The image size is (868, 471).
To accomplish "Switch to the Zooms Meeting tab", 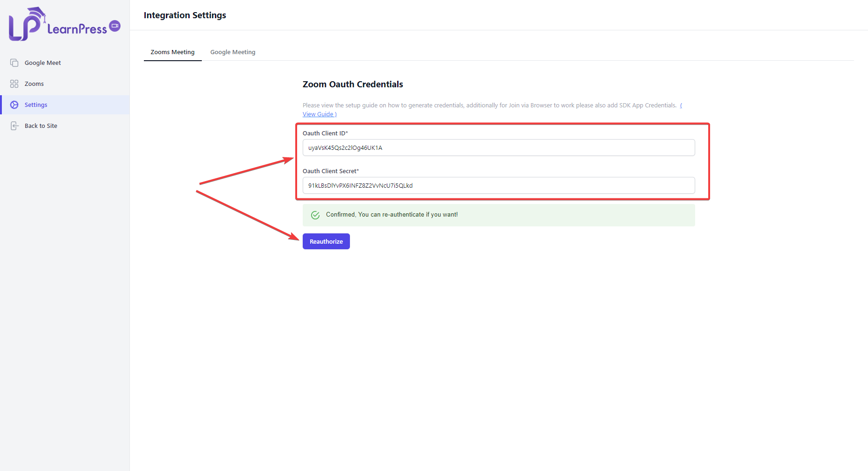I will tap(172, 52).
